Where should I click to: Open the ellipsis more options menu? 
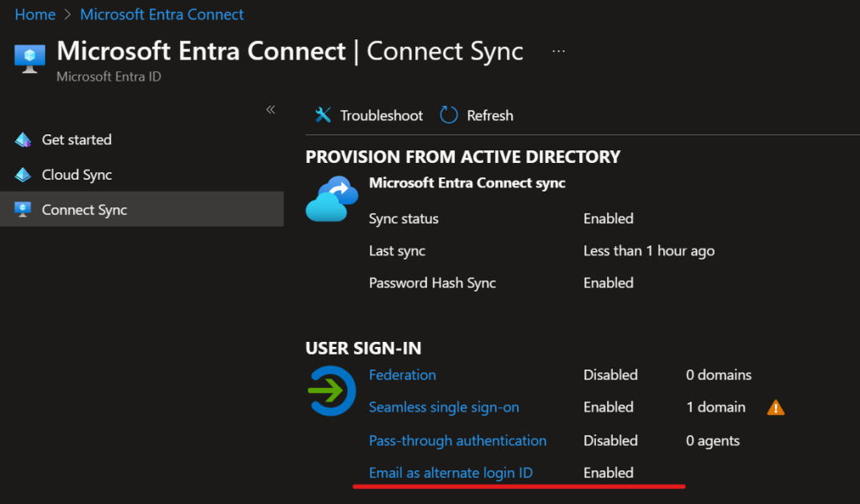coord(559,51)
